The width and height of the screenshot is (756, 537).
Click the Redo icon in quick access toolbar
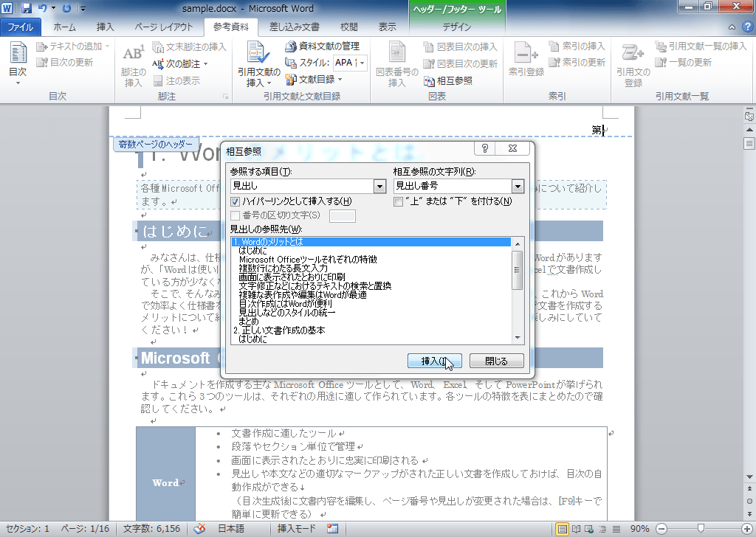click(66, 8)
